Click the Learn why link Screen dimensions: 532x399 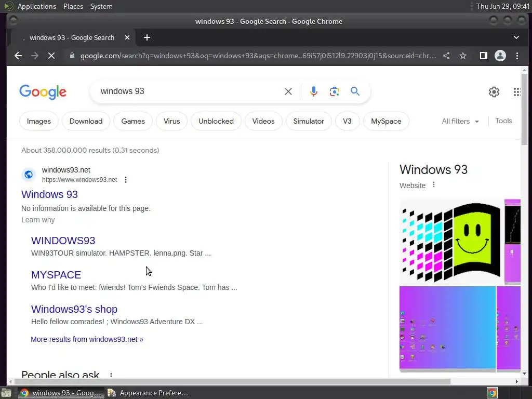click(38, 220)
